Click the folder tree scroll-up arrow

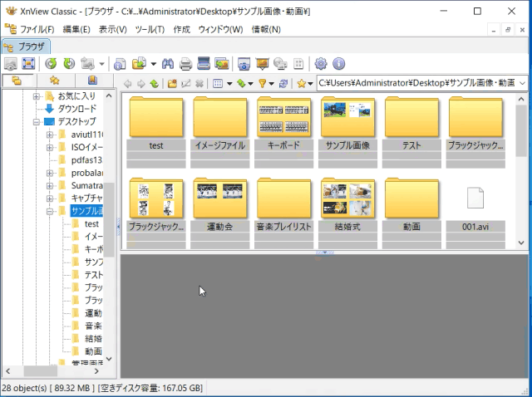[x=109, y=96]
